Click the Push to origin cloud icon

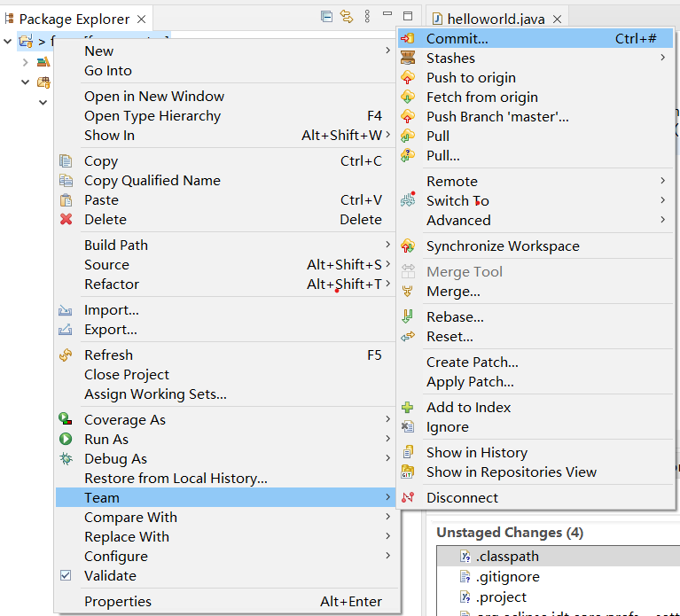coord(407,77)
